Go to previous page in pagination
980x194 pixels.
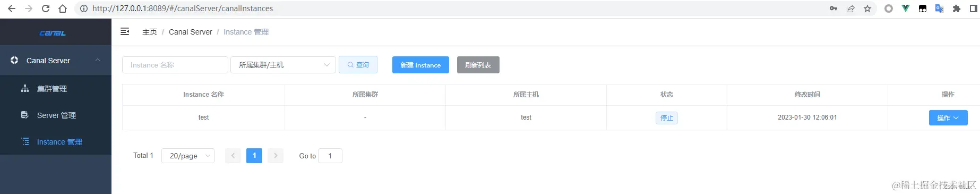[x=233, y=156]
